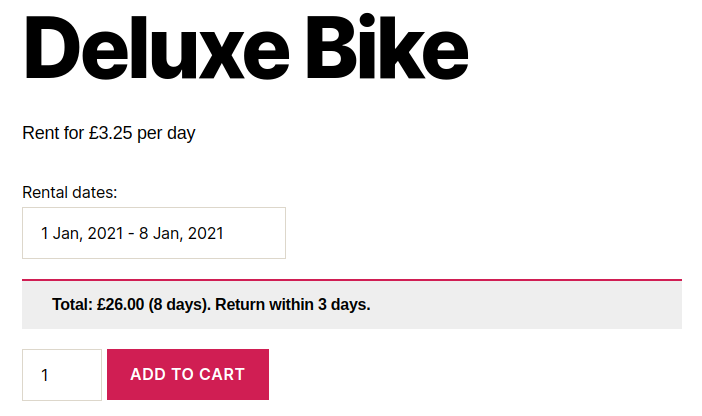Click the word "CART" on the pink button
The image size is (702, 416).
click(x=221, y=375)
